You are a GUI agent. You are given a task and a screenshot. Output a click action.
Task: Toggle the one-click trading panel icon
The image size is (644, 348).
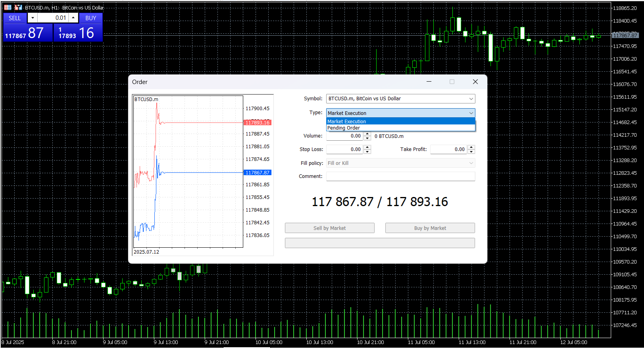coord(8,7)
